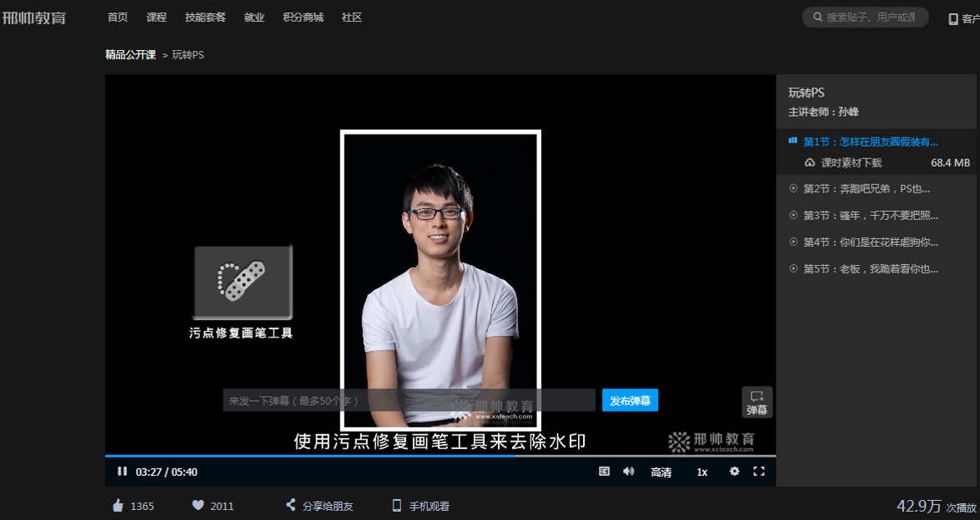Viewport: 980px width, 520px height.
Task: Open the 1x playback speed menu
Action: (701, 472)
